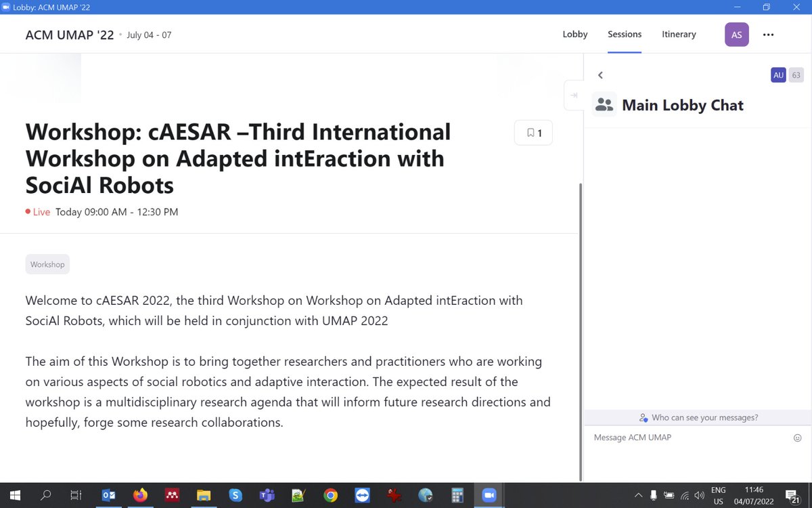Screen dimensions: 812x508
Task: Collapse the chat side panel
Action: tap(574, 96)
